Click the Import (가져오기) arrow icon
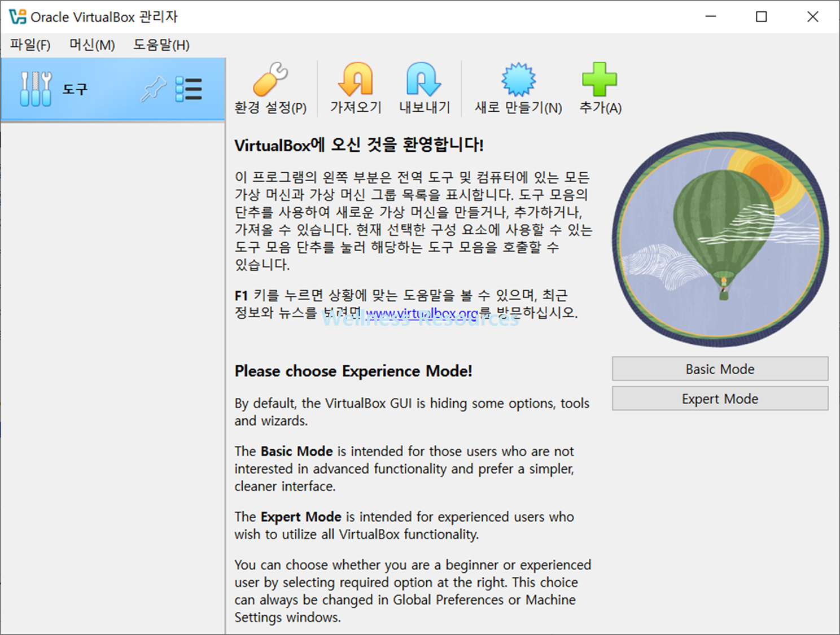The image size is (840, 635). (x=356, y=80)
